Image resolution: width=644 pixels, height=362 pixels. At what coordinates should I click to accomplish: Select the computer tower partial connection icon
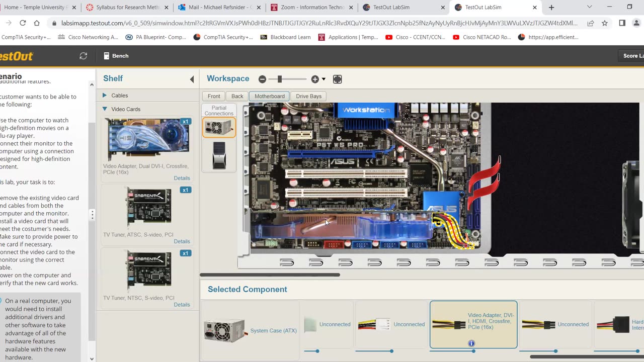tap(219, 155)
